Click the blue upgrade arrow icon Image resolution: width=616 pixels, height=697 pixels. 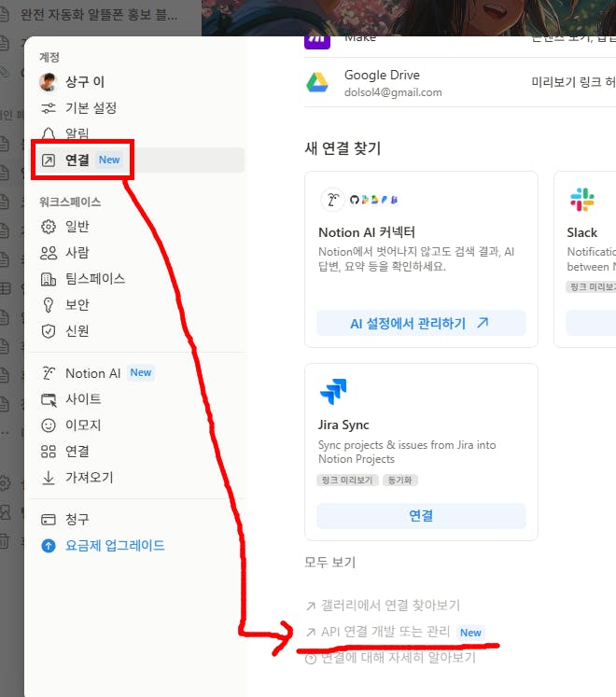pyautogui.click(x=48, y=546)
